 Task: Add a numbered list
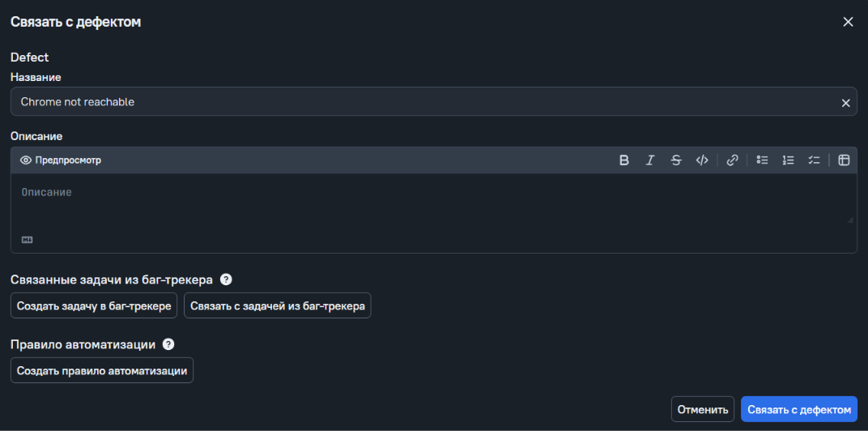[789, 160]
